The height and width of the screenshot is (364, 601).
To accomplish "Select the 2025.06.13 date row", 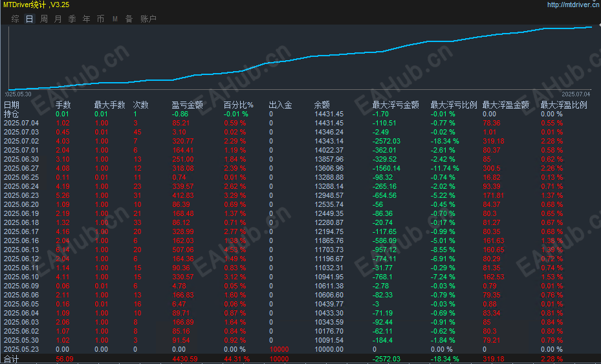I will click(x=21, y=250).
